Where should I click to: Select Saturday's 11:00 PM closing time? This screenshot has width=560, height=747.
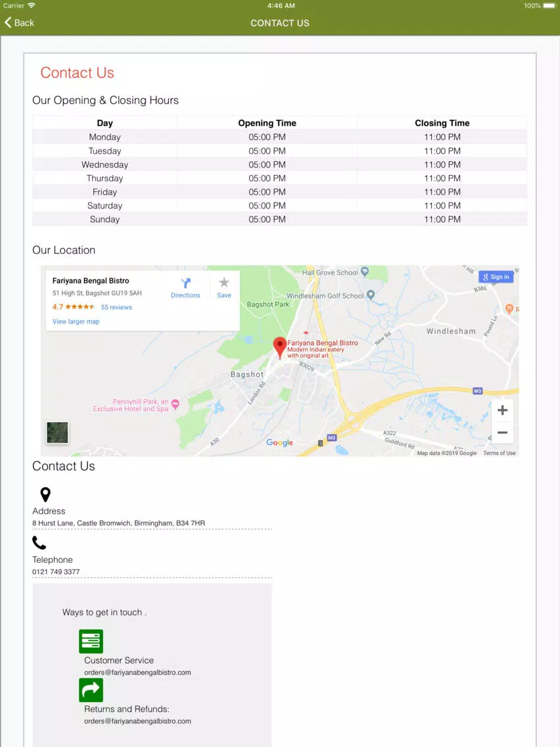(442, 206)
